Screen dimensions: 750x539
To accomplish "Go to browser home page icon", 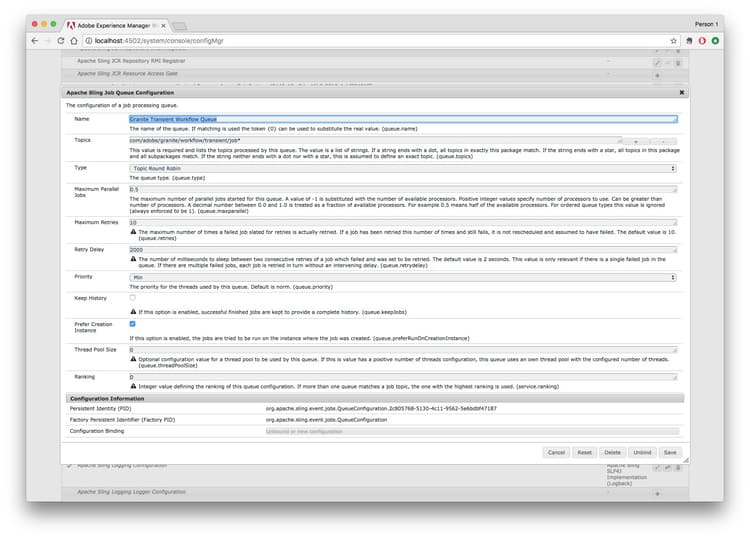I will [x=74, y=41].
